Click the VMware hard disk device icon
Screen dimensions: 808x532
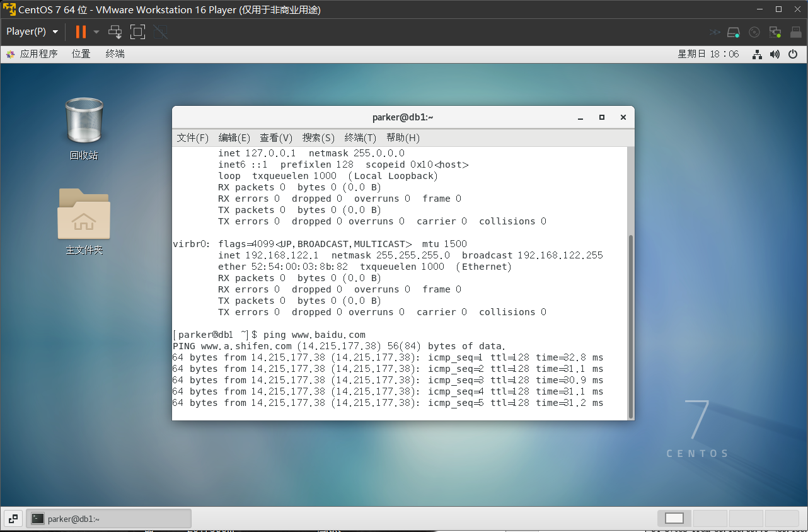(x=733, y=32)
